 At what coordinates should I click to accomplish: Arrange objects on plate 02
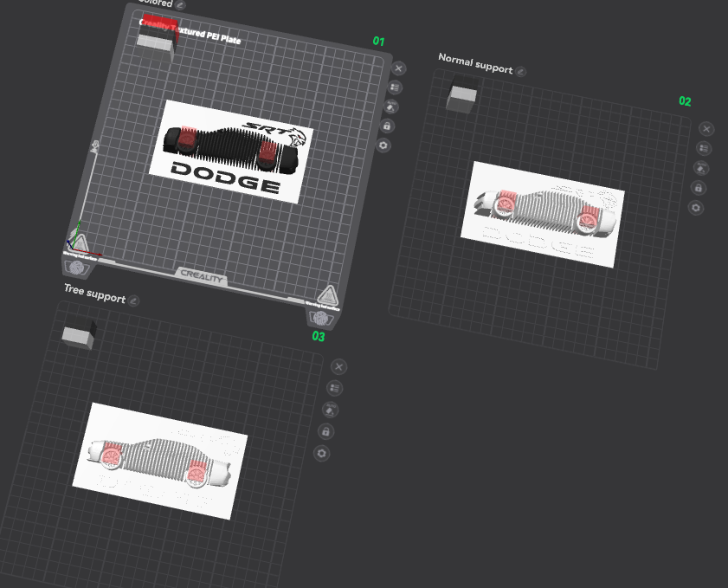pos(704,148)
